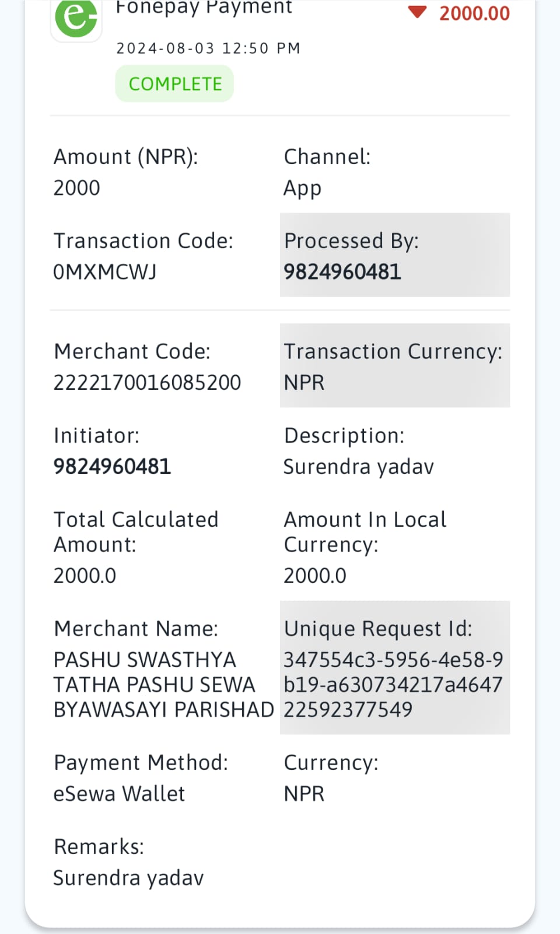This screenshot has width=560, height=934.
Task: Tap the Initiator number 9824960481
Action: click(112, 466)
